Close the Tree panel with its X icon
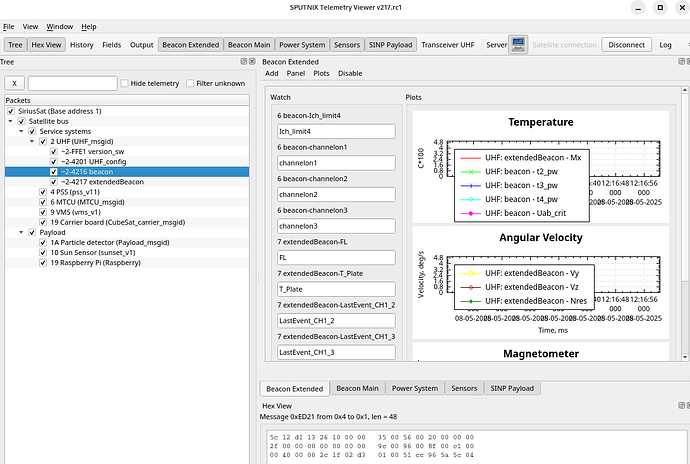This screenshot has width=690, height=464. [x=252, y=62]
